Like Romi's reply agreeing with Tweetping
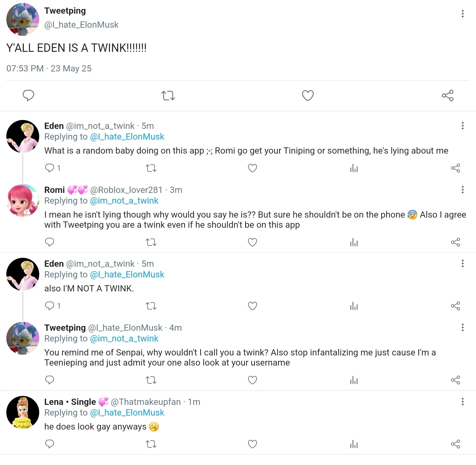 pos(252,242)
